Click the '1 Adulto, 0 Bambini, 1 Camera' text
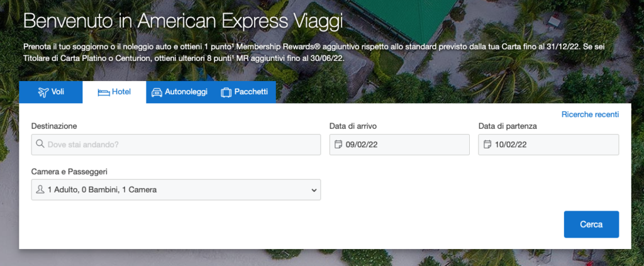 pyautogui.click(x=102, y=190)
